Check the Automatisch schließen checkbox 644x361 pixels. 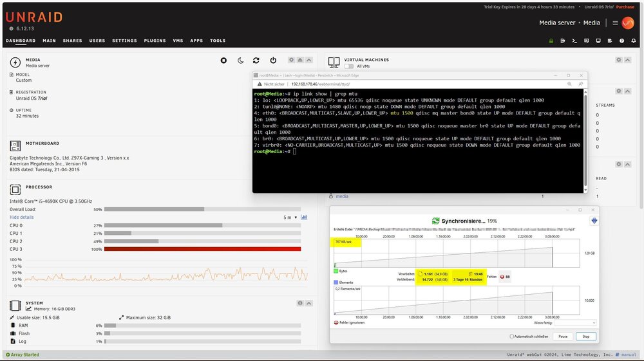pyautogui.click(x=512, y=337)
